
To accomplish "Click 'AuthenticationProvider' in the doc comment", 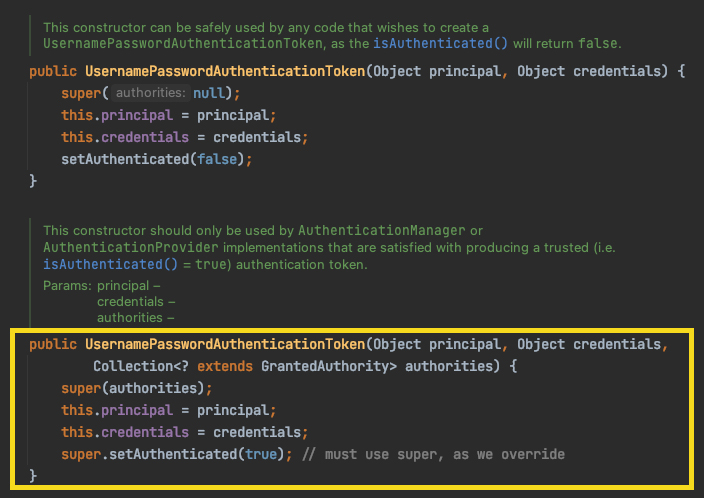I will click(131, 247).
